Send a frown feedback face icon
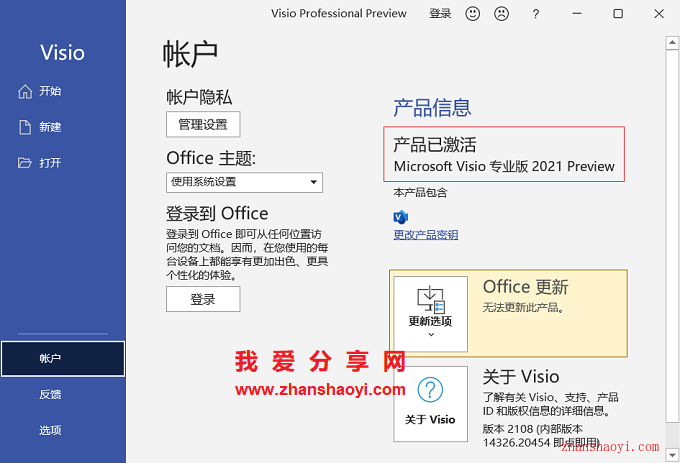This screenshot has height=463, width=680. tap(501, 14)
